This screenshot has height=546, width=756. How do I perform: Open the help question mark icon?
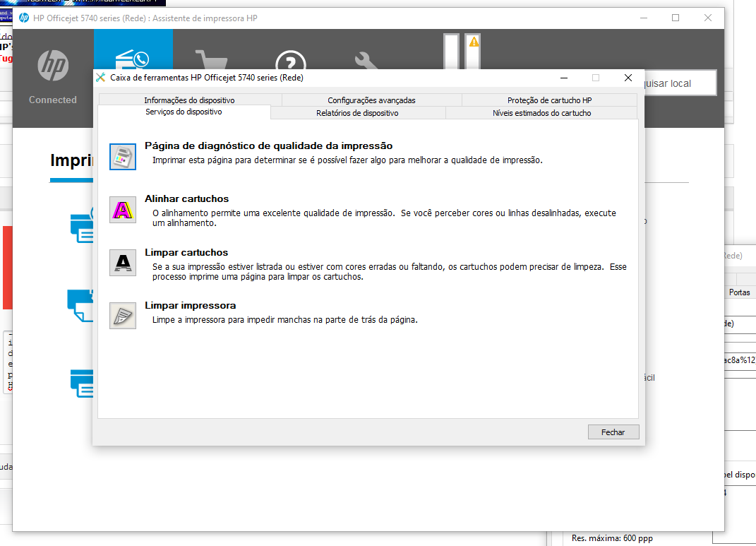(x=290, y=62)
